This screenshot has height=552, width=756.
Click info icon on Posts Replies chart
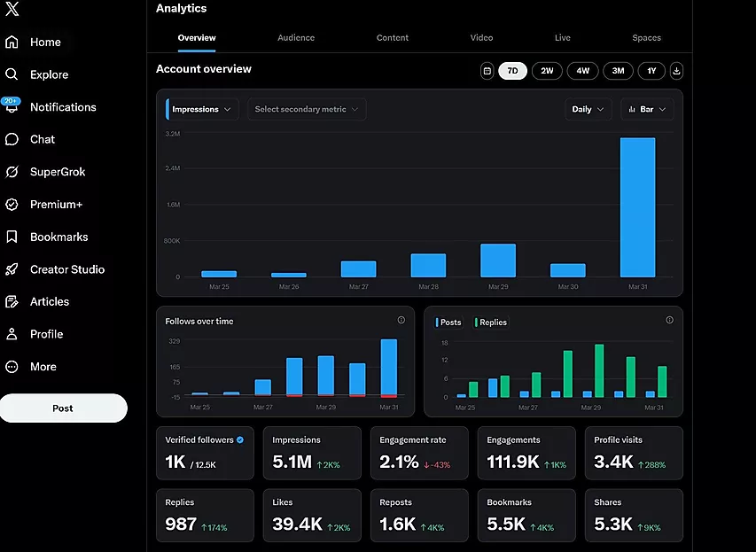coord(669,321)
